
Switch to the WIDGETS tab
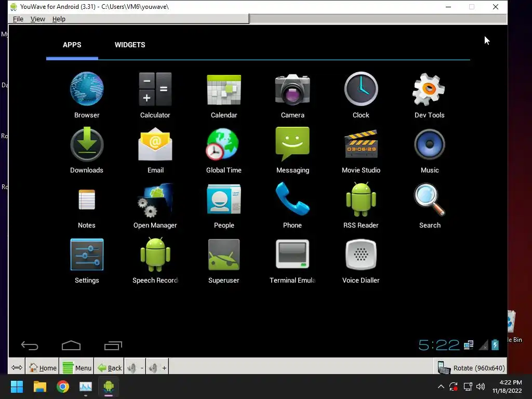130,45
